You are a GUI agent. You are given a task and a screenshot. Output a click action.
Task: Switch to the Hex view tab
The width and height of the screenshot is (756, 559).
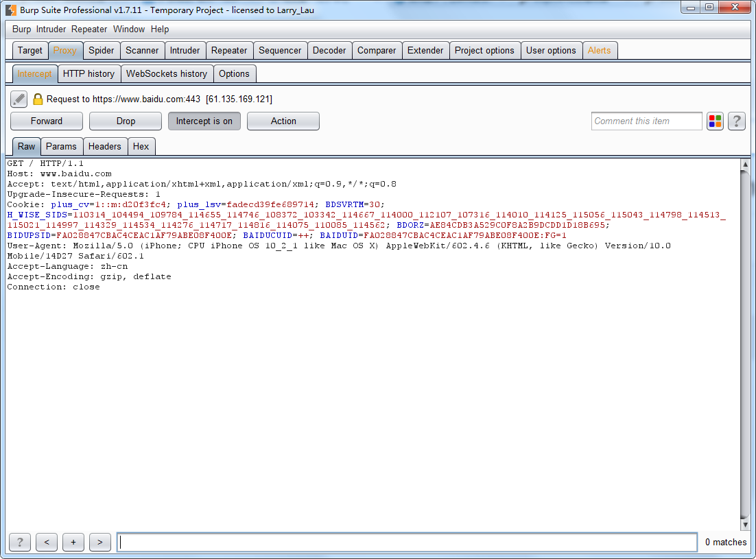pos(141,147)
